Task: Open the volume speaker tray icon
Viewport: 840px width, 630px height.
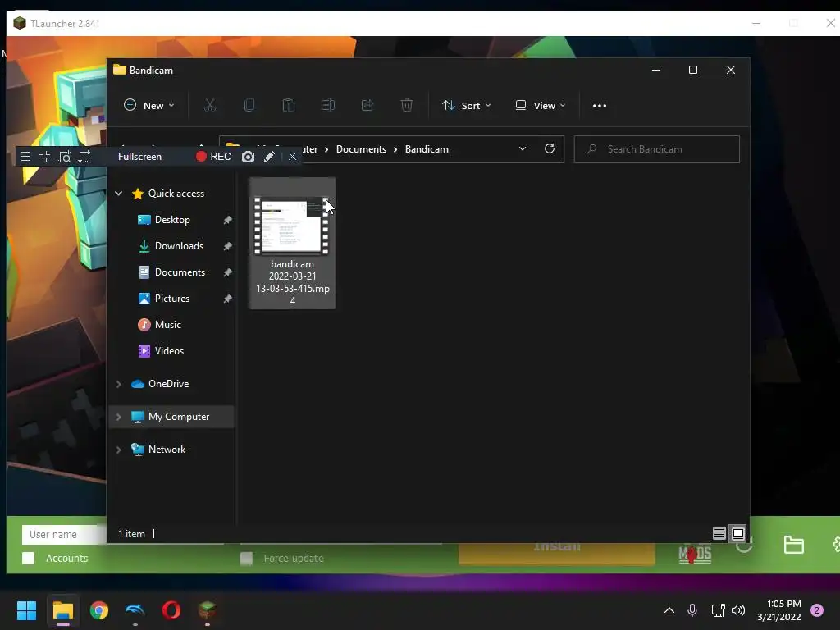Action: pos(738,610)
